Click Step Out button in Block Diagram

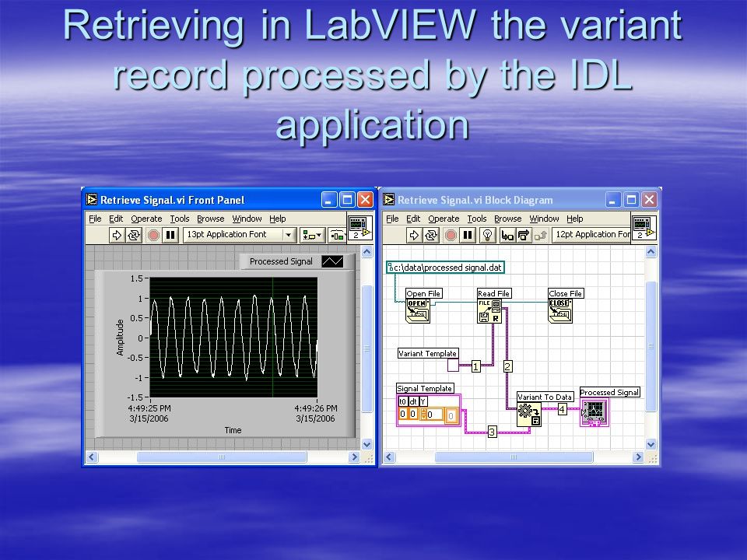pyautogui.click(x=540, y=235)
